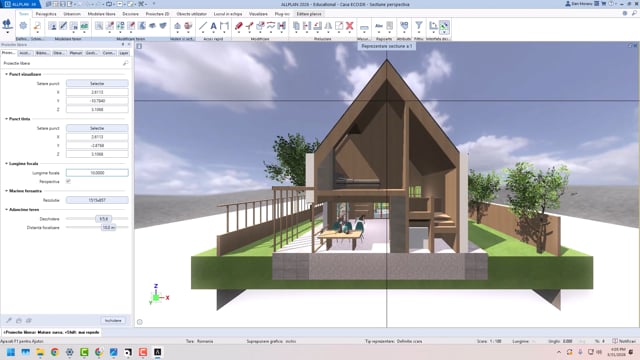The width and height of the screenshot is (640, 360).
Task: Click the first Chrome icon in the taskbar
Action: tap(55, 352)
